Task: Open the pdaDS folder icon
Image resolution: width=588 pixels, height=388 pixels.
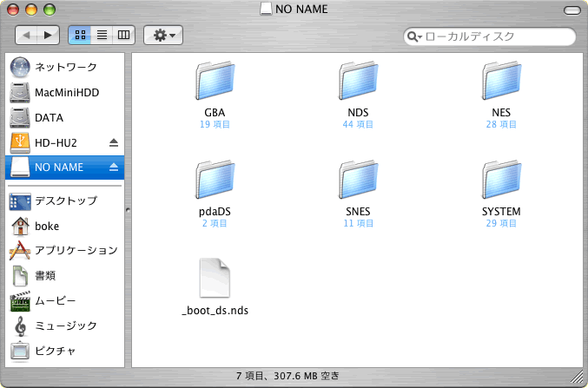Action: 215,180
